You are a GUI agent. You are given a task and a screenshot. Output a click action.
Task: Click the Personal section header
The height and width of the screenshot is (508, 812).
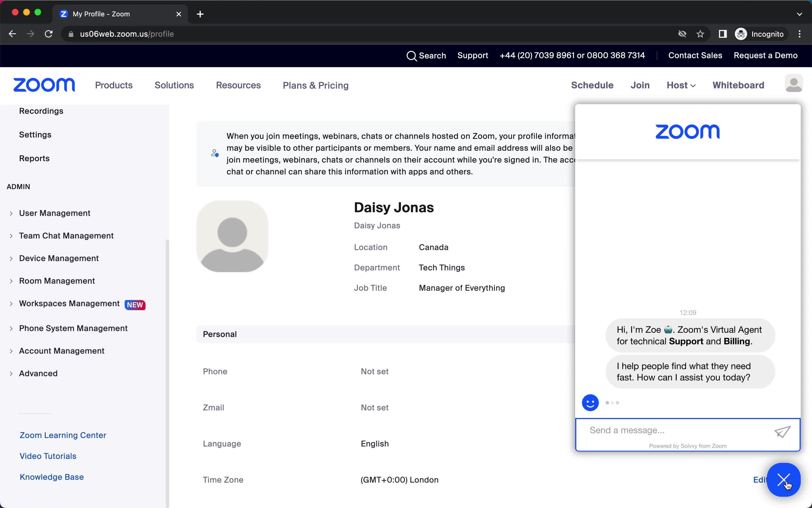point(220,334)
